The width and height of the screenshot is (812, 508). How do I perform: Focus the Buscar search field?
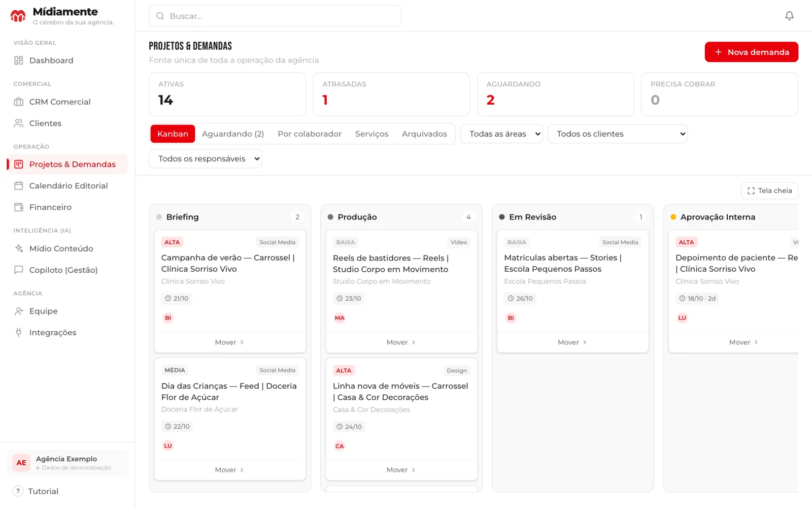point(275,16)
